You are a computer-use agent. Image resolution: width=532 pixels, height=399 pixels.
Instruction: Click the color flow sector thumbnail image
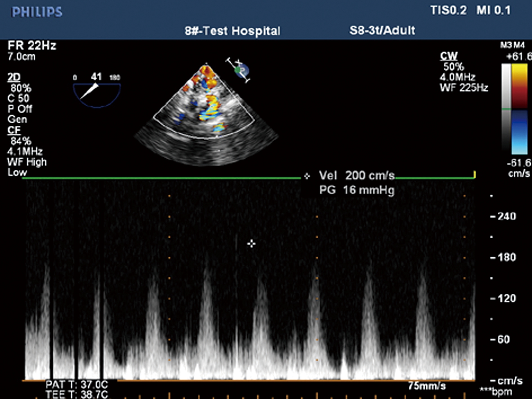pyautogui.click(x=206, y=114)
